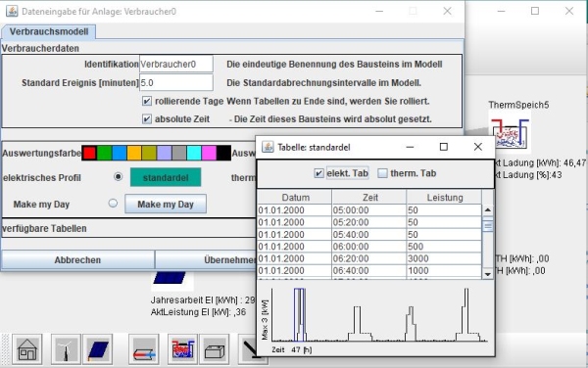Open the standardel profile table button

pyautogui.click(x=166, y=177)
